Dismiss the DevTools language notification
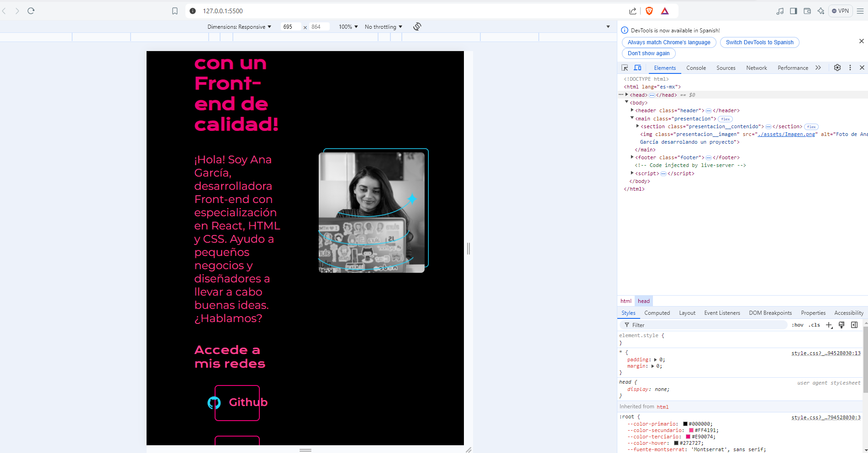Image resolution: width=868 pixels, height=453 pixels. (x=862, y=41)
